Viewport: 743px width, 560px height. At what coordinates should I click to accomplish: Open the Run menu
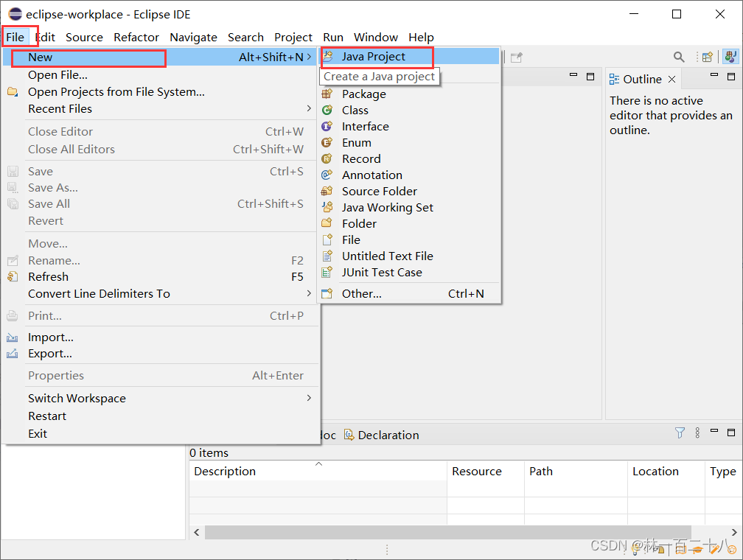[333, 37]
